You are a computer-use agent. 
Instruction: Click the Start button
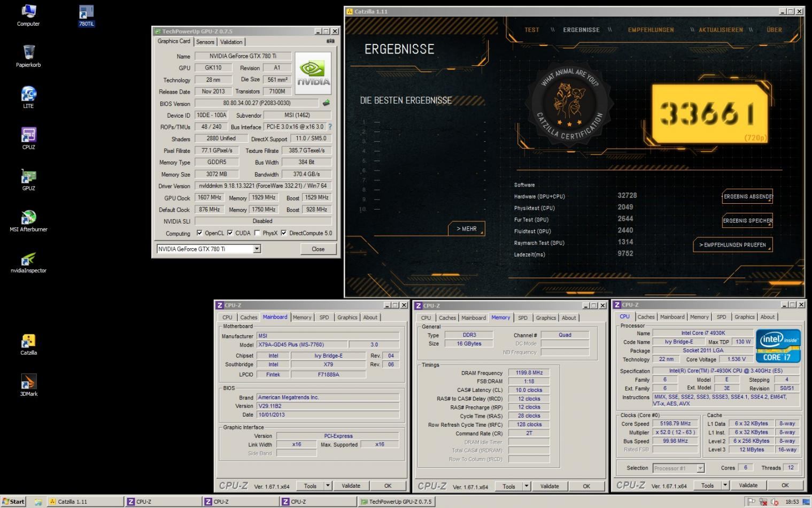(14, 502)
